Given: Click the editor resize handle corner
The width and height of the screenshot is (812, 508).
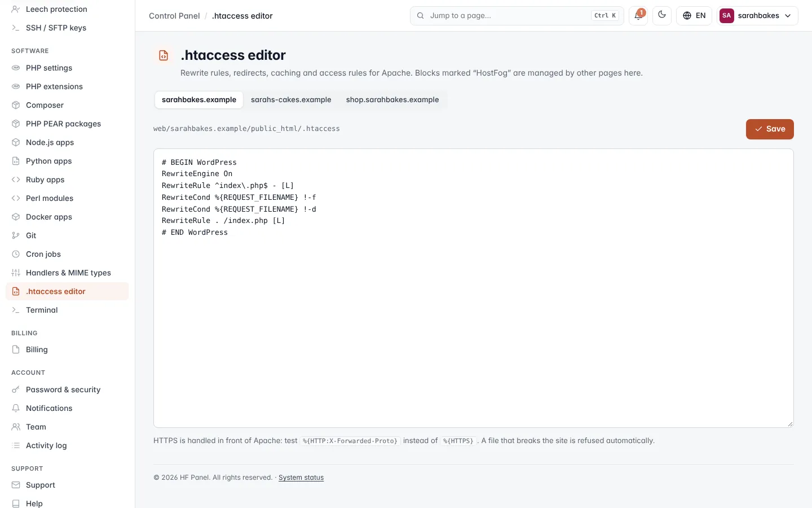Looking at the screenshot, I should click(790, 424).
